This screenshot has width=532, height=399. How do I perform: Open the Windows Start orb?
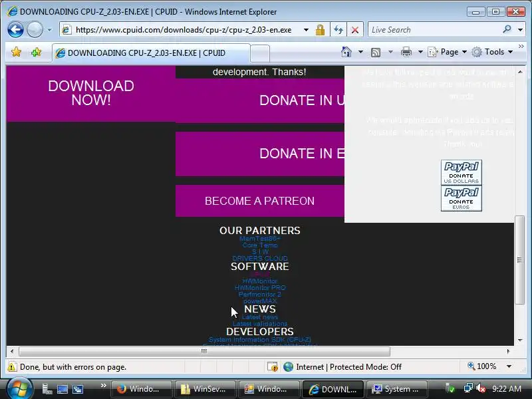pyautogui.click(x=19, y=389)
